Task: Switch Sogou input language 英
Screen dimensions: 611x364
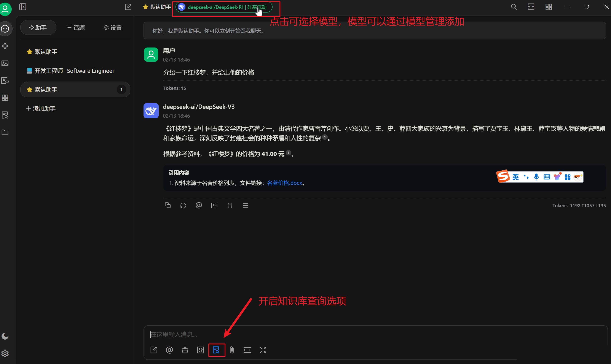Action: point(515,177)
